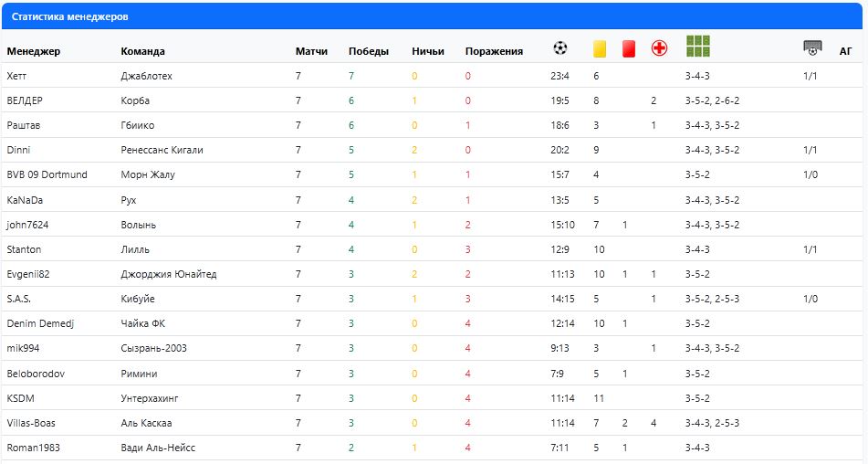Open the Джорджия Юнайтед team entry
The height and width of the screenshot is (464, 868).
click(x=168, y=274)
